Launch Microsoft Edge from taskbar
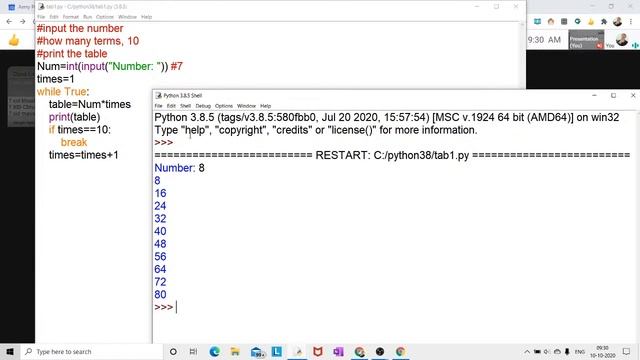 pyautogui.click(x=214, y=351)
